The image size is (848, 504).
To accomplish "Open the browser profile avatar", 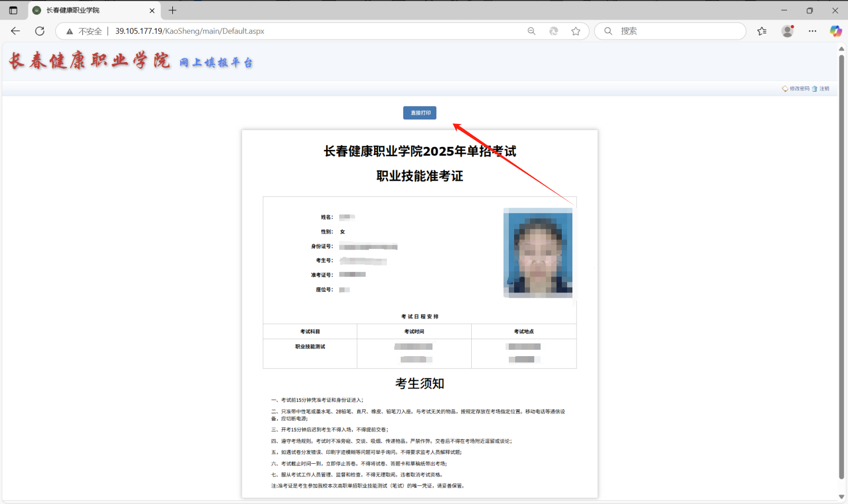I will click(788, 31).
